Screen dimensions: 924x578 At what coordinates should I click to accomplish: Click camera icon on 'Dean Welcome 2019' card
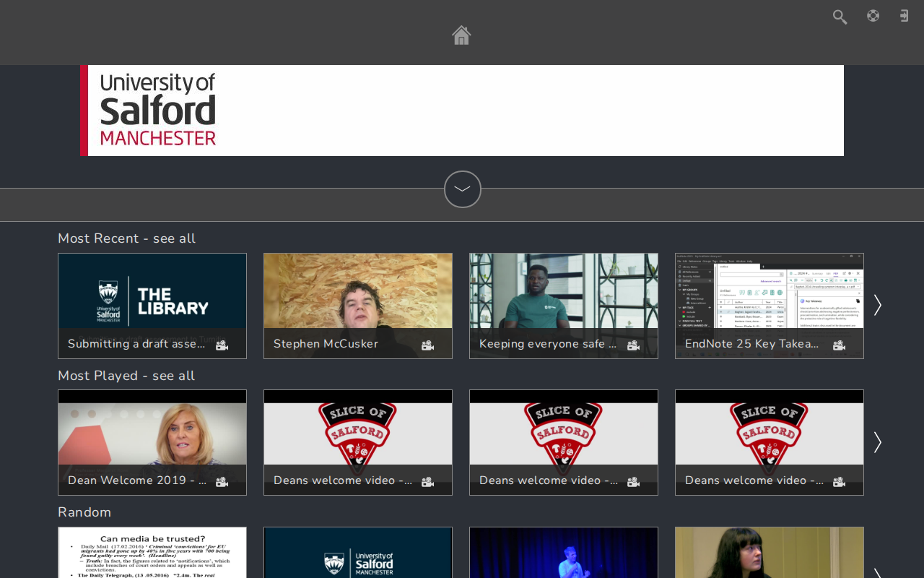(x=222, y=482)
